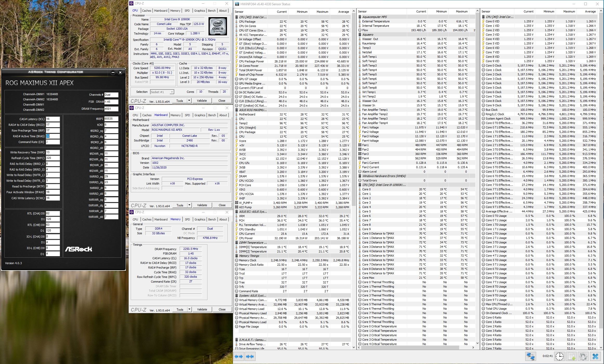
Task: Click CPU Package thermometer icon
Action: [x=237, y=22]
